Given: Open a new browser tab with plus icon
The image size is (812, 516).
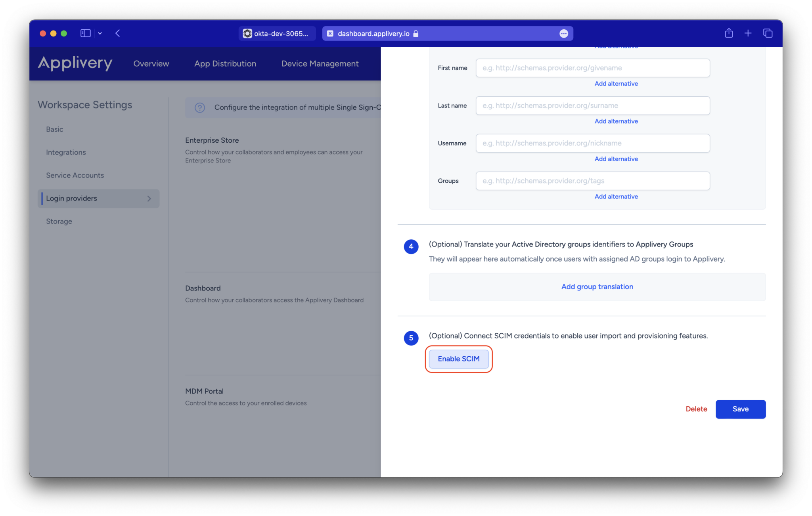Looking at the screenshot, I should tap(748, 33).
